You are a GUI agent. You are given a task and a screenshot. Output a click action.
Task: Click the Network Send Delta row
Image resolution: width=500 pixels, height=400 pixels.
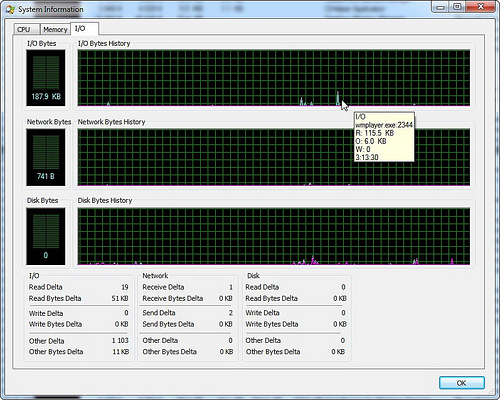click(x=187, y=313)
